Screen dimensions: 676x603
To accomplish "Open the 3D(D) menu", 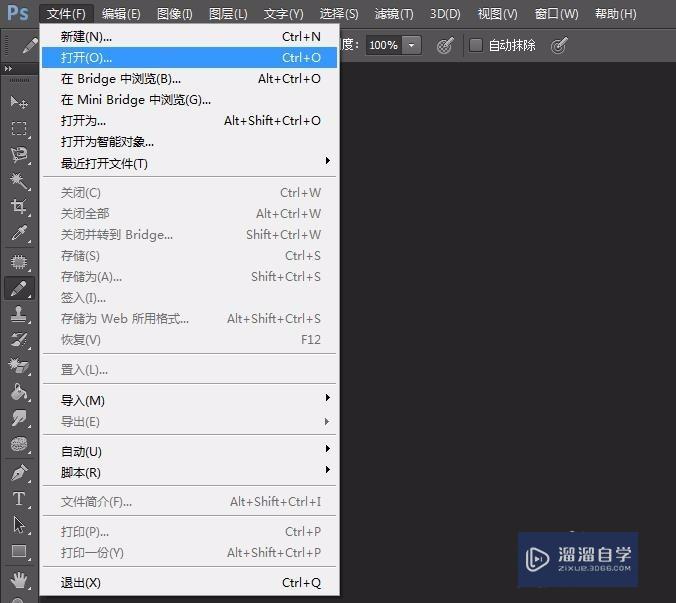I will coord(445,14).
